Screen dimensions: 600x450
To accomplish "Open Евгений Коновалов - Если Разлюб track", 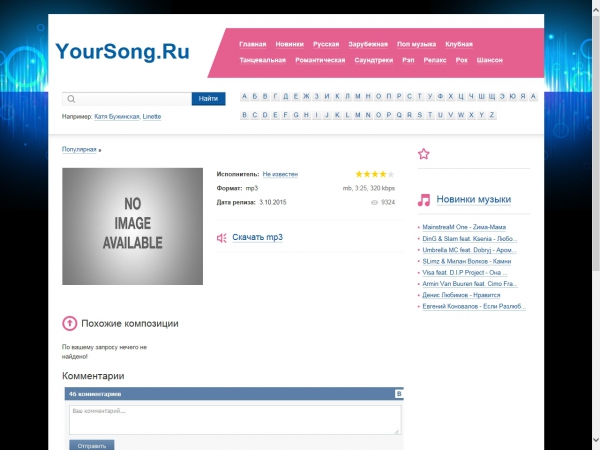I will [474, 306].
